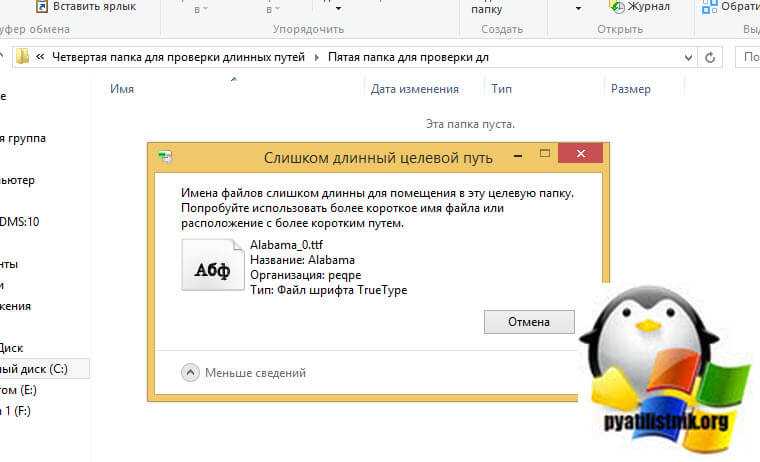Open the Выделить ribbon icon

(x=710, y=6)
